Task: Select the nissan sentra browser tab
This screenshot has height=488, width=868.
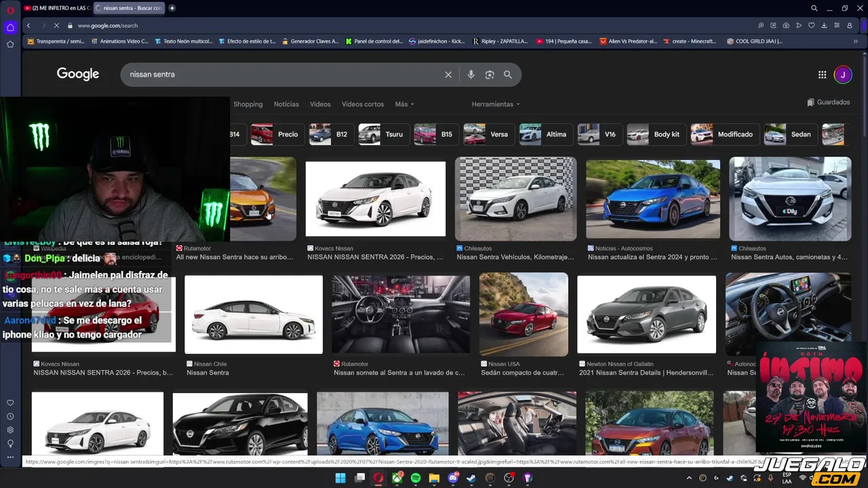Action: [x=127, y=8]
